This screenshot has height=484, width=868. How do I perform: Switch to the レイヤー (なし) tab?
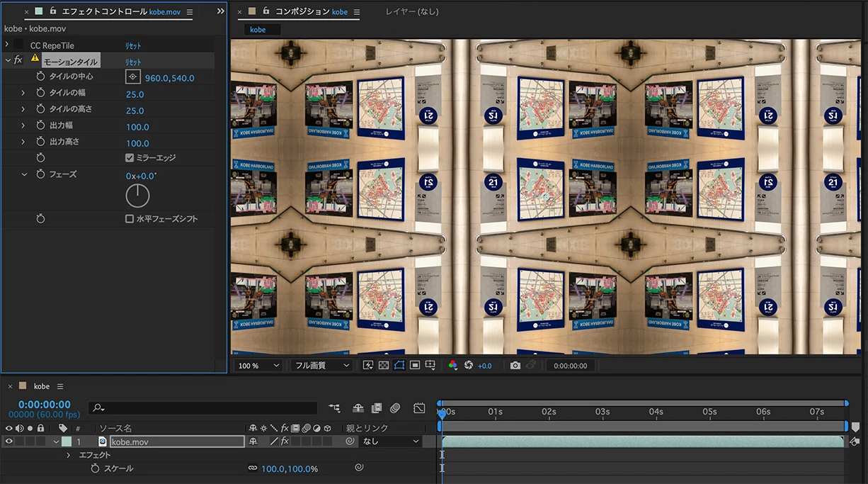coord(412,11)
